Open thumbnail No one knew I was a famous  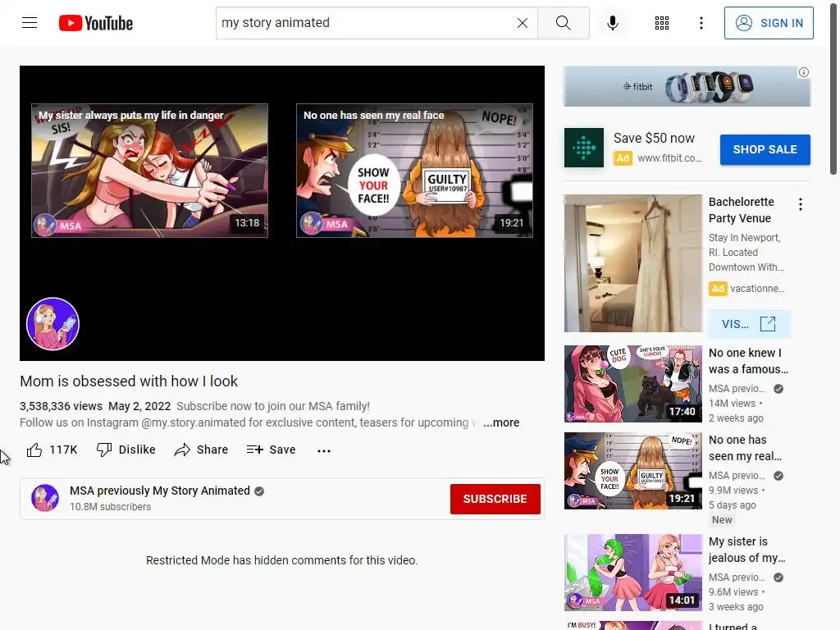[x=632, y=384]
